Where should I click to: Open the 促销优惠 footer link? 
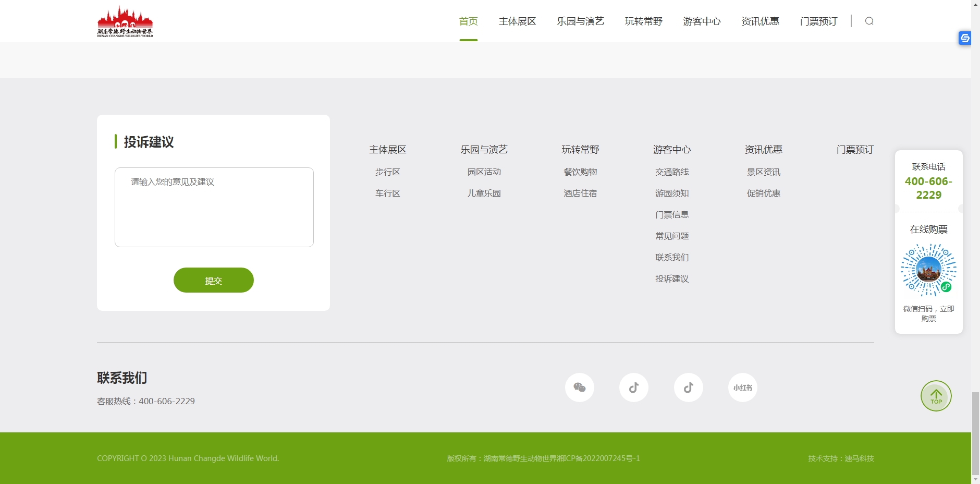(763, 193)
